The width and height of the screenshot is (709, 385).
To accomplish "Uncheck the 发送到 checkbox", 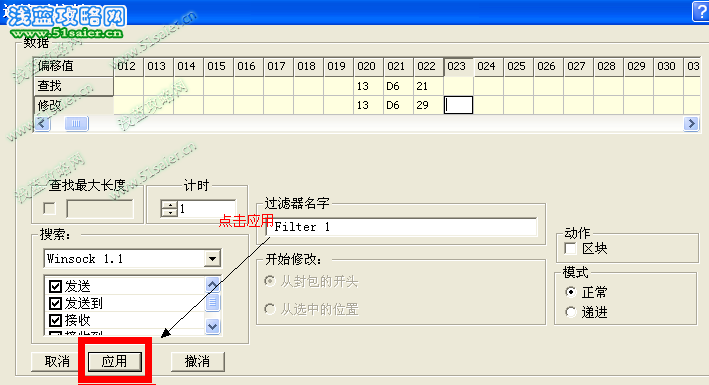I will tap(55, 303).
